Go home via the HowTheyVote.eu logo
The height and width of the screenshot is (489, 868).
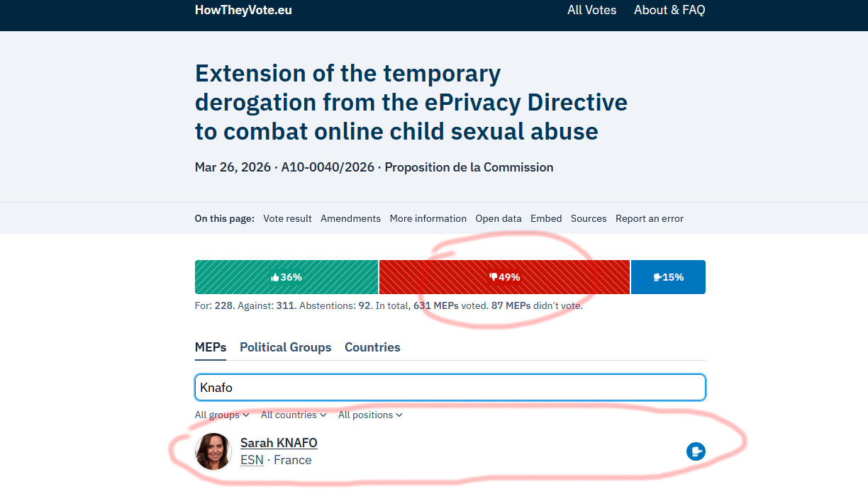243,10
